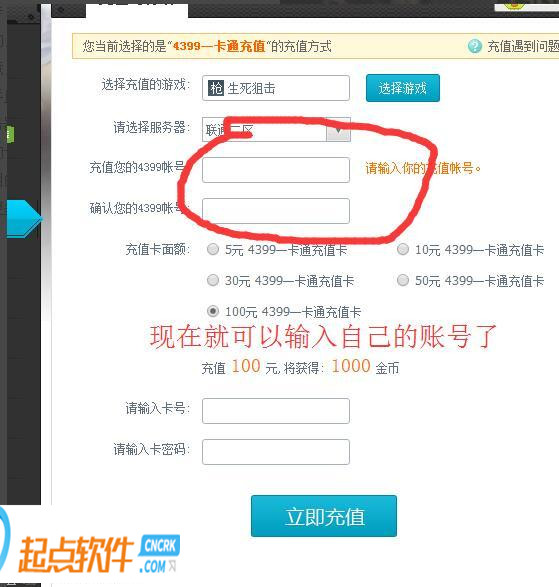Select the 100元 recharge card option
Viewport: 559px width, 587px height.
(x=213, y=311)
